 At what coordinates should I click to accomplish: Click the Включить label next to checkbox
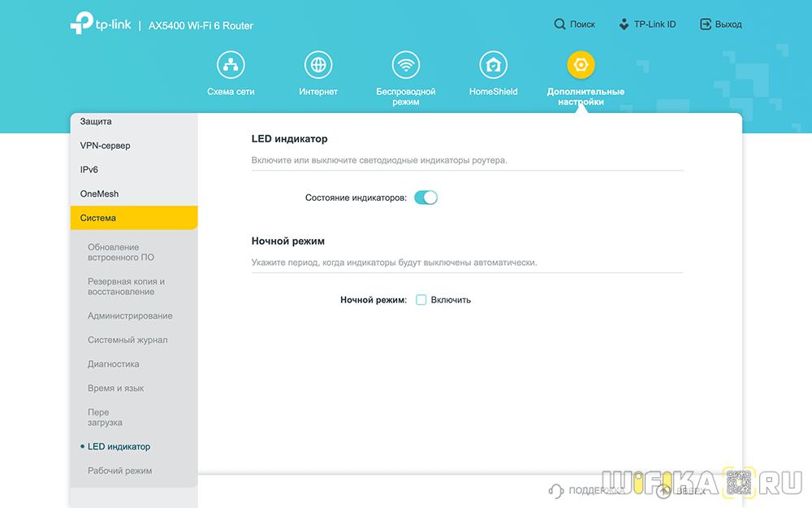[451, 300]
